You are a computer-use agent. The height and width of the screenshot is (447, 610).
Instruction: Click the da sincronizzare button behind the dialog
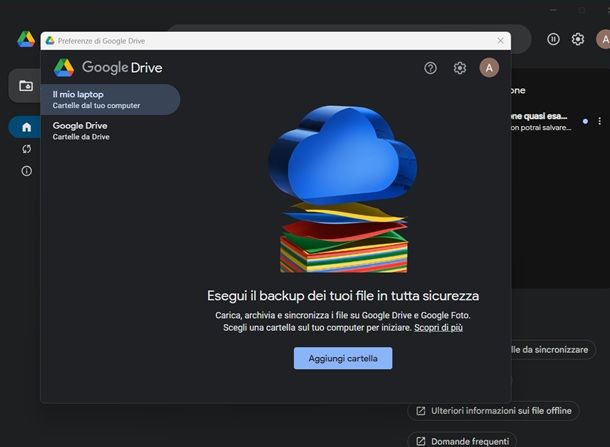pos(553,350)
